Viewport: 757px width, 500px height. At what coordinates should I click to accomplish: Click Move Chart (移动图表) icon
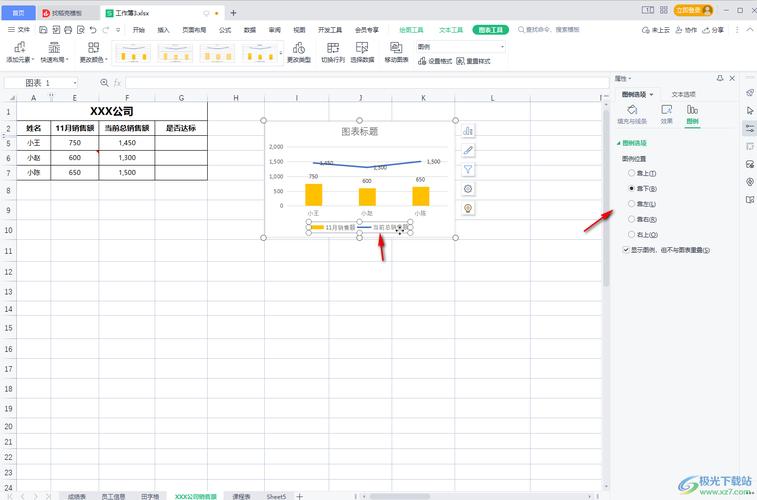pos(396,52)
